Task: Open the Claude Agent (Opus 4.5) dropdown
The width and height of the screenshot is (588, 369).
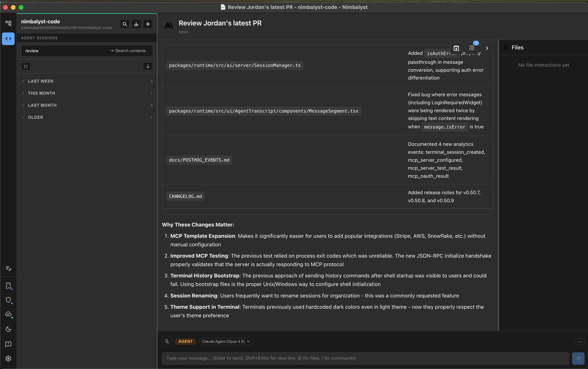Action: (226, 341)
